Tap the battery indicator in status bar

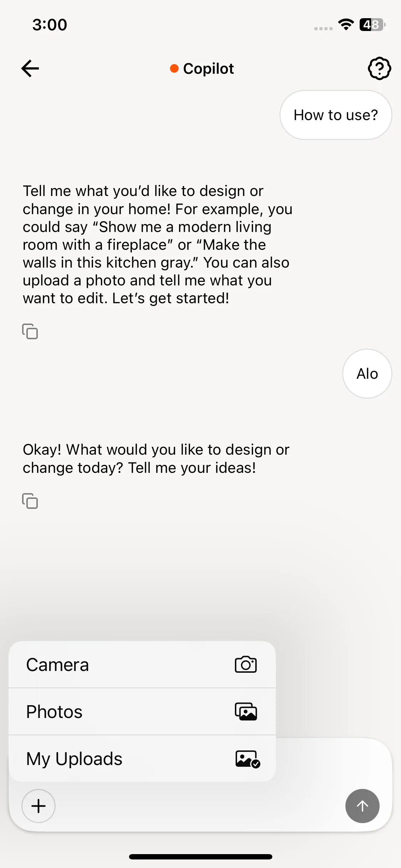[372, 25]
